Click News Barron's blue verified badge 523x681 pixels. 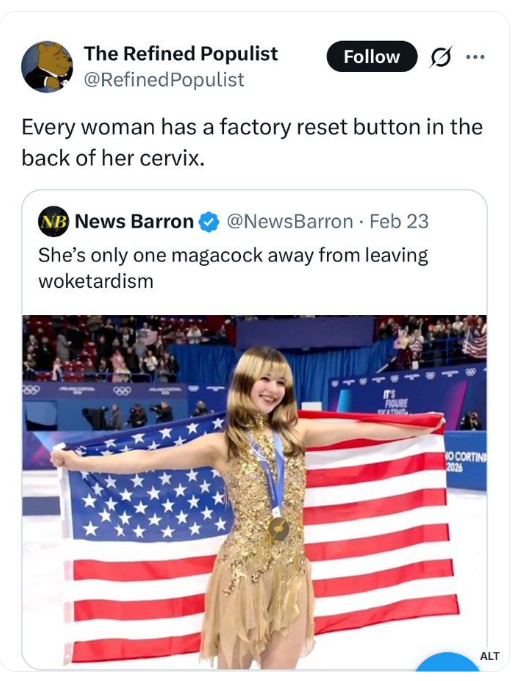coord(209,221)
